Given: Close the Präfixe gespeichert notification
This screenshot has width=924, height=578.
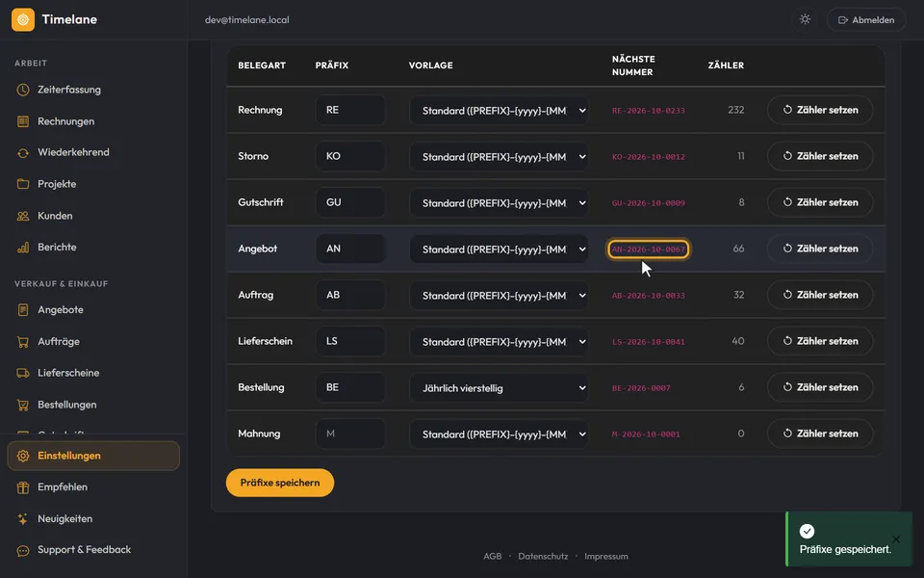Looking at the screenshot, I should click(896, 539).
